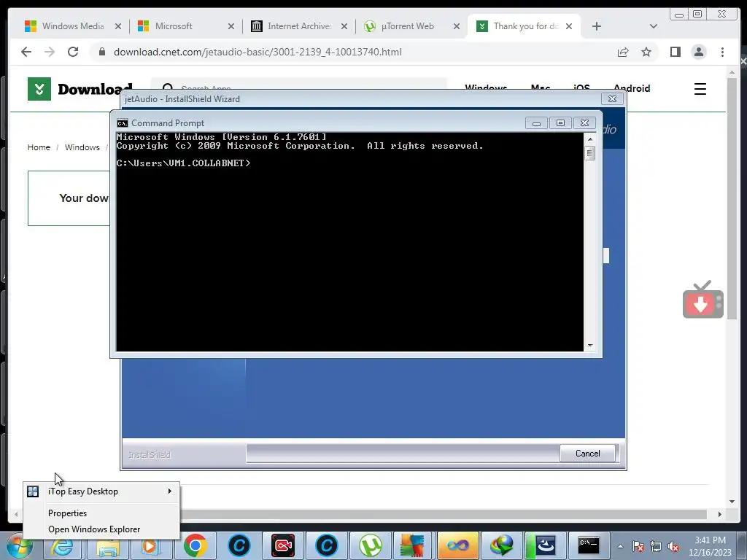Image resolution: width=747 pixels, height=560 pixels.
Task: Switch to Command Prompt taskbar icon
Action: point(589,545)
